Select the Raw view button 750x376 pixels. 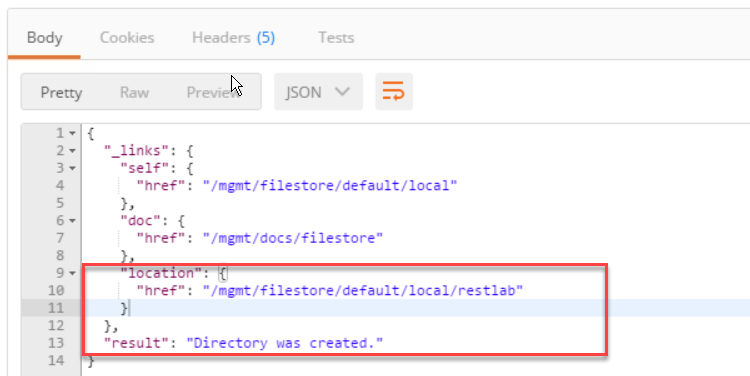134,92
